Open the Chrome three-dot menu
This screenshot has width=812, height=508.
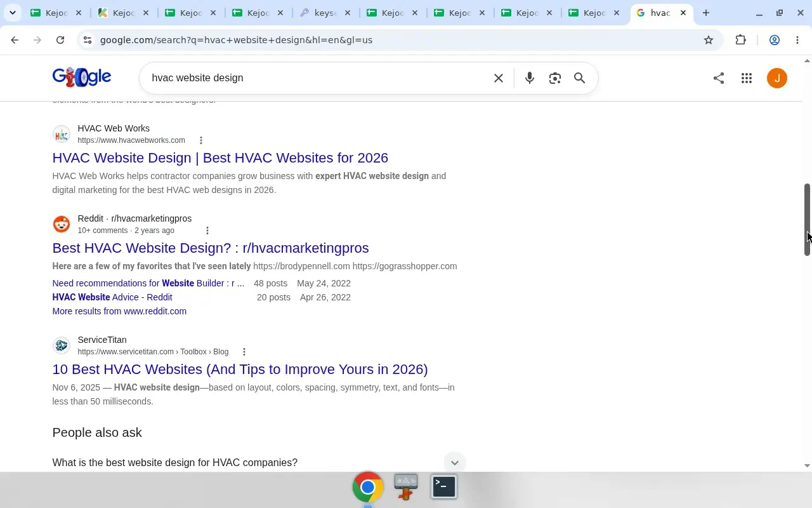(797, 40)
